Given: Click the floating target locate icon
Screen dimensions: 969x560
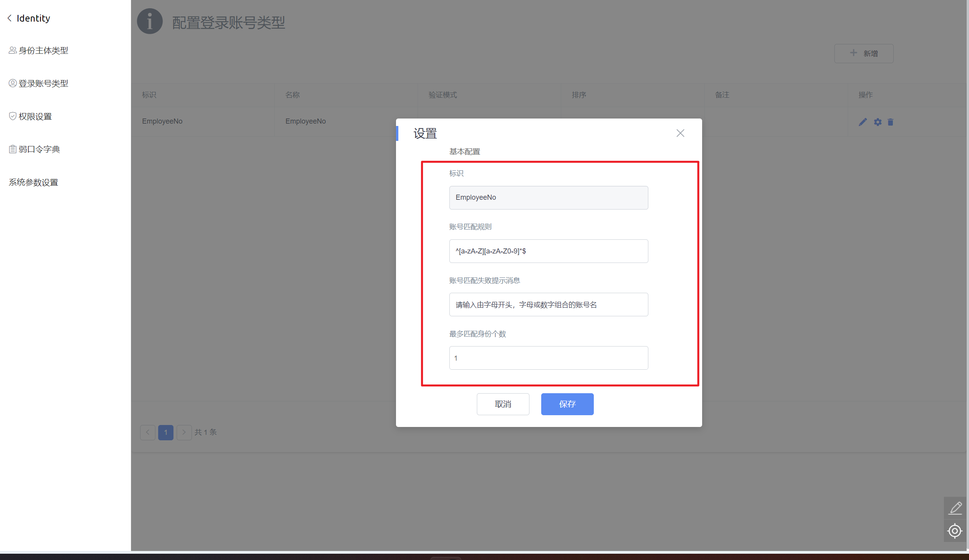Looking at the screenshot, I should (955, 531).
